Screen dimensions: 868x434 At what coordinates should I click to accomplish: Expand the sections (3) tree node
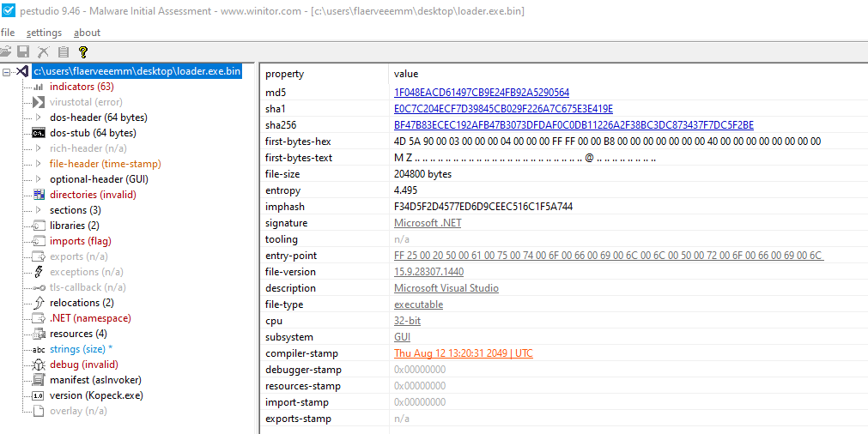tap(39, 210)
